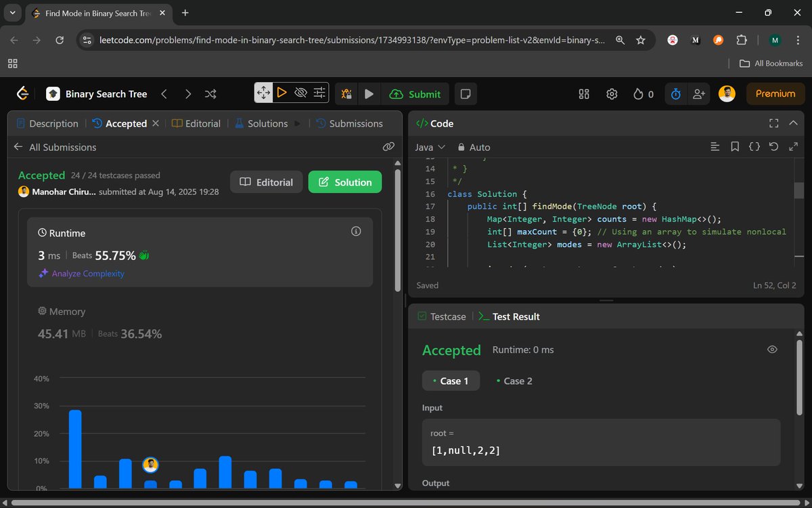This screenshot has height=508, width=812.
Task: Click the submission panel vertical scrollbar
Action: 398,232
